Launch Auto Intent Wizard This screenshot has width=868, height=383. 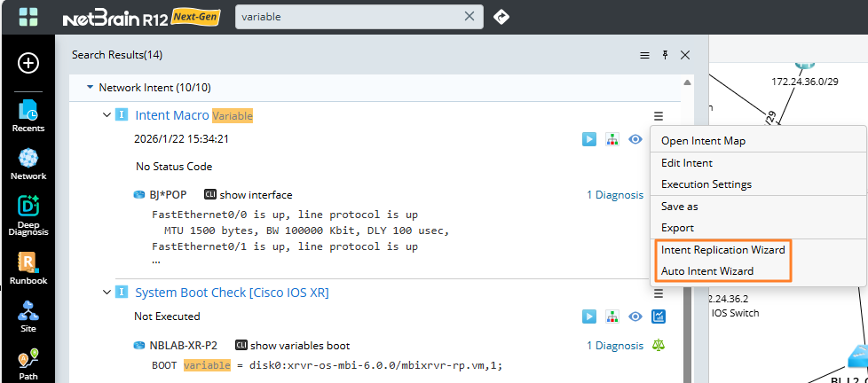706,271
